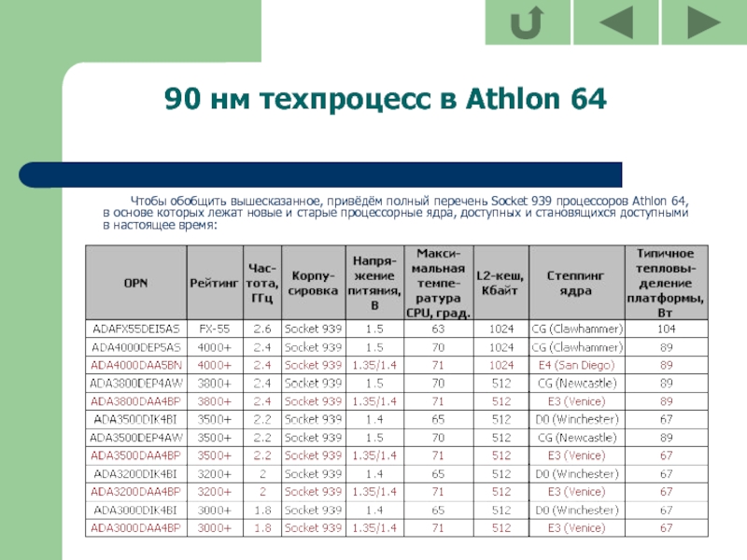The height and width of the screenshot is (560, 747).
Task: Click cell 'ADA4000DAA5BN'
Action: click(x=136, y=365)
